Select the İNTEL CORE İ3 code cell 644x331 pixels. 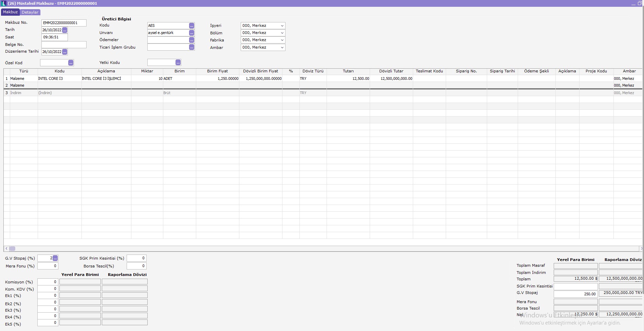point(59,79)
